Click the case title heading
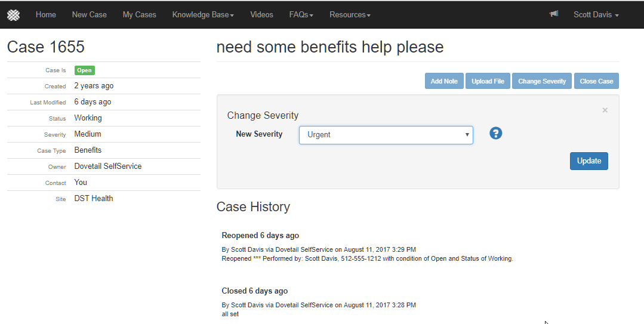The image size is (644, 324). coord(330,47)
